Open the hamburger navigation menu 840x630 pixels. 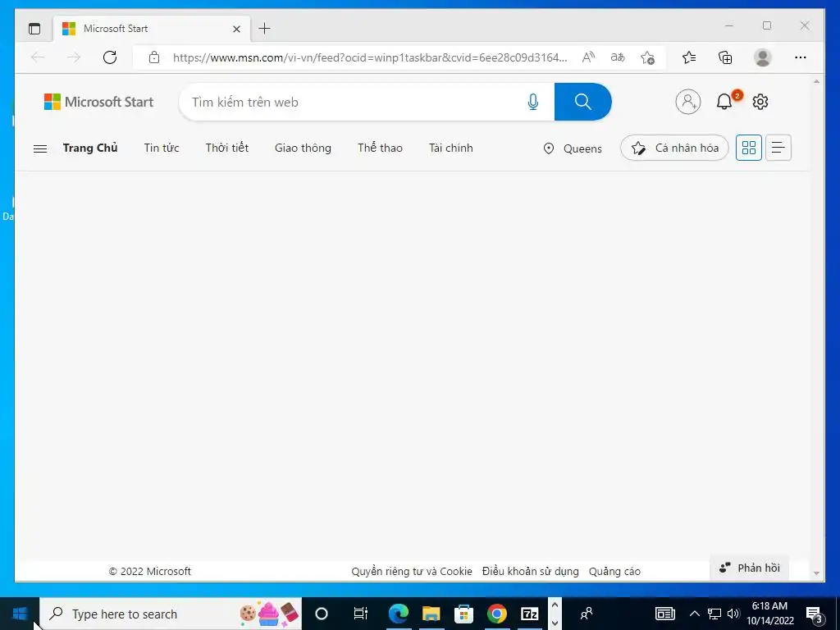coord(40,148)
